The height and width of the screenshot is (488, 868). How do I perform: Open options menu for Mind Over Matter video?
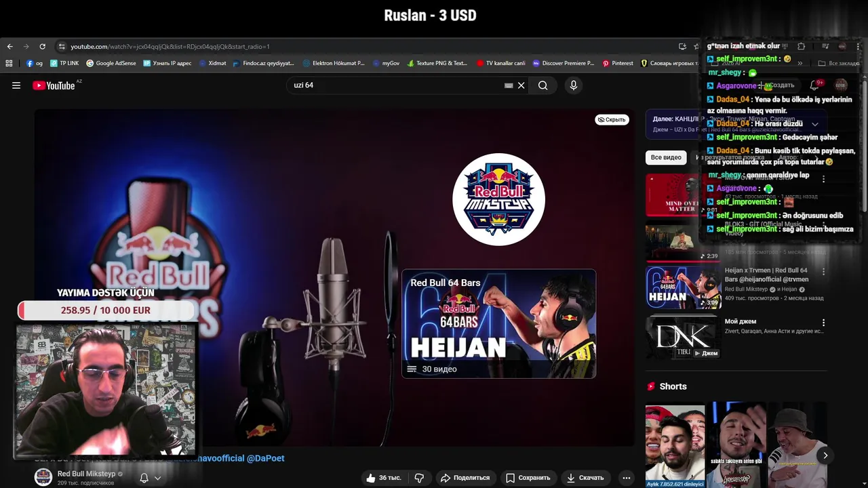point(823,180)
